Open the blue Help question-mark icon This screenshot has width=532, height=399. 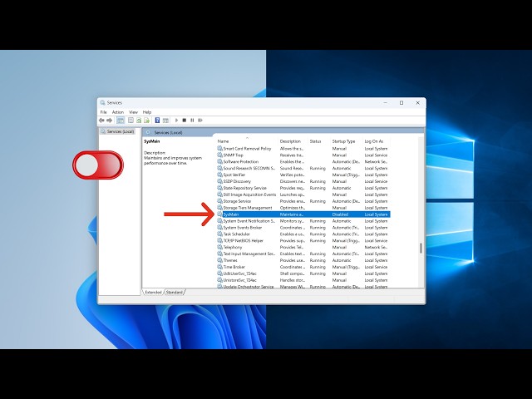[x=157, y=120]
